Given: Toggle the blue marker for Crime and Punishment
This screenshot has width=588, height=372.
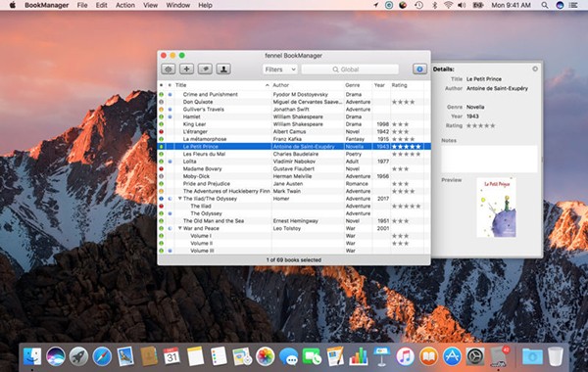Looking at the screenshot, I should click(x=170, y=94).
